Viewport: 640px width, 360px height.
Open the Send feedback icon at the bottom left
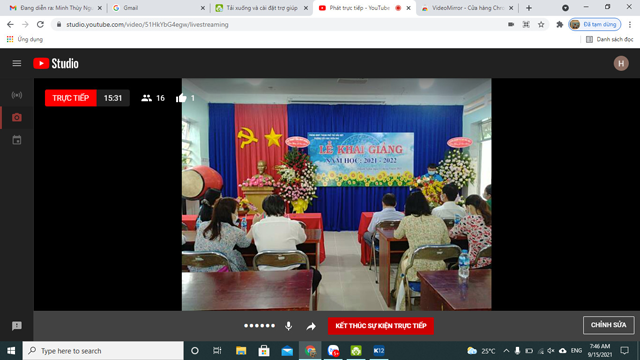pyautogui.click(x=17, y=326)
